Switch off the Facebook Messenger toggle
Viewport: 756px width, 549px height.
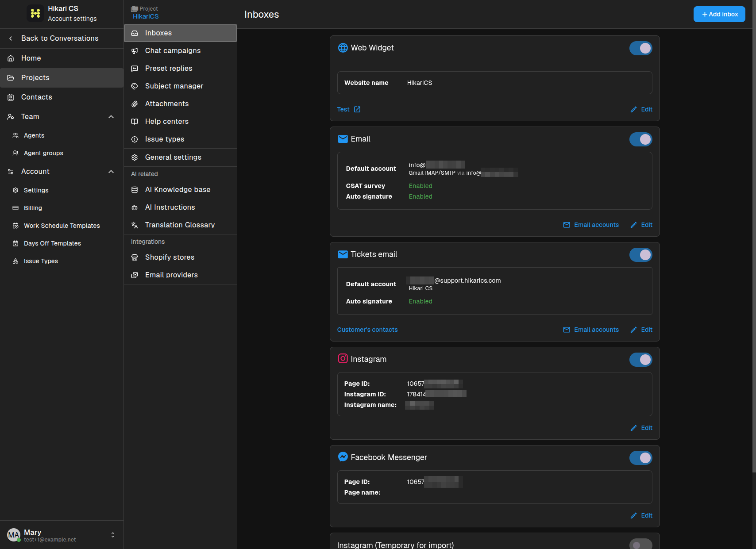coord(640,458)
